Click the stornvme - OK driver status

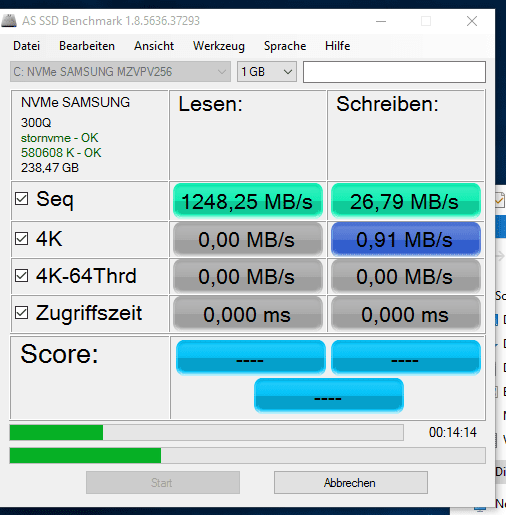point(59,138)
